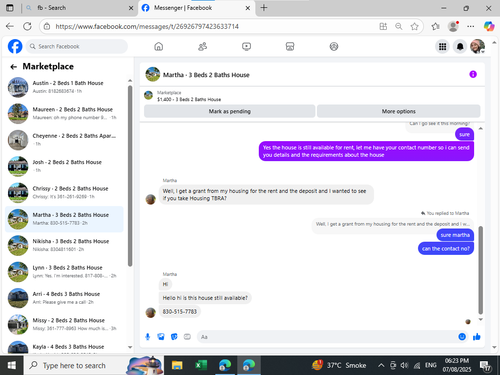Close the Messenger | Facebook tab
The height and width of the screenshot is (375, 500).
[248, 8]
